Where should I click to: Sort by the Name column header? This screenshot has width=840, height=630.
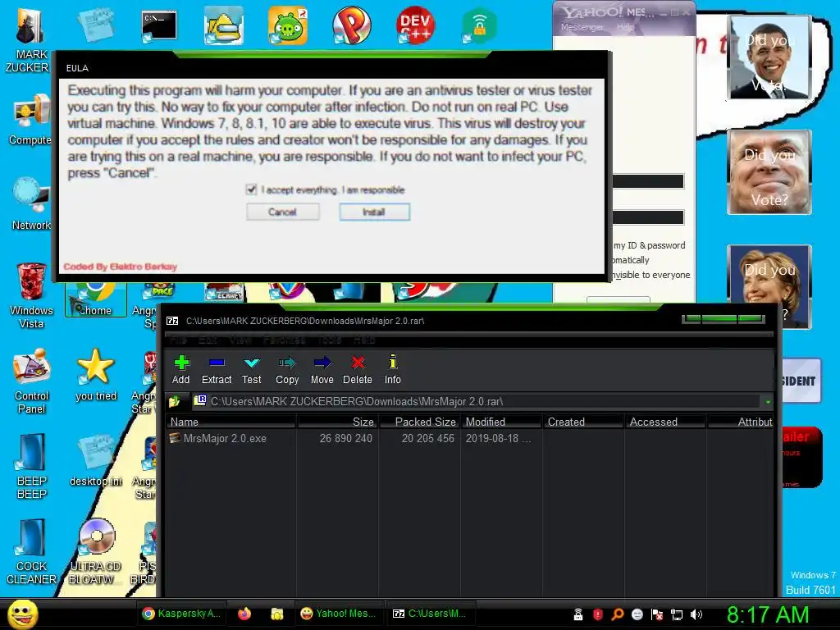point(231,422)
